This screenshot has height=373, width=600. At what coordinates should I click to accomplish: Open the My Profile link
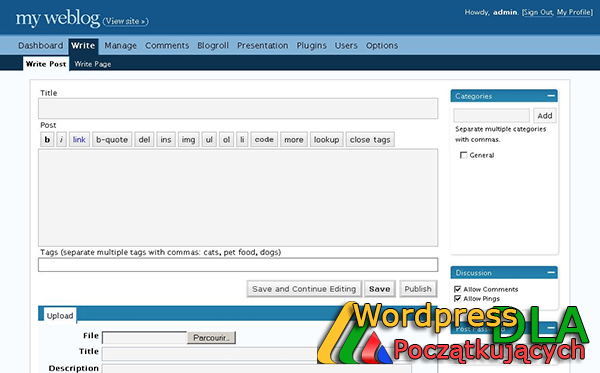pyautogui.click(x=574, y=12)
